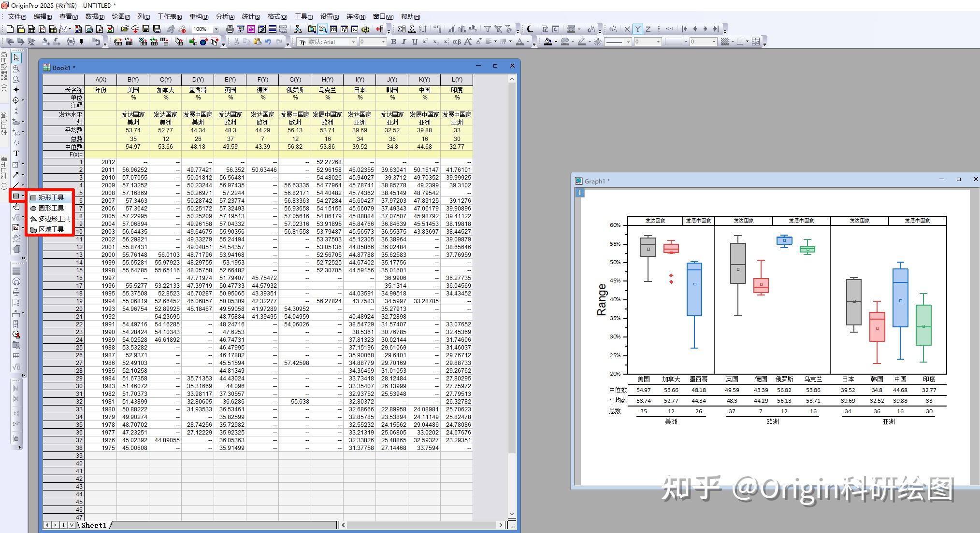Select the Screen Reader crosshair tool

[x=16, y=90]
